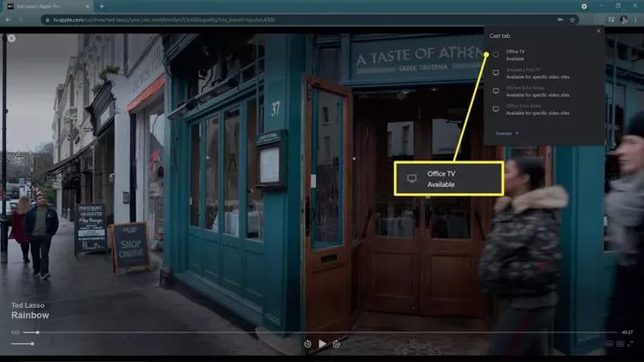Close the video player with the X

(x=11, y=38)
